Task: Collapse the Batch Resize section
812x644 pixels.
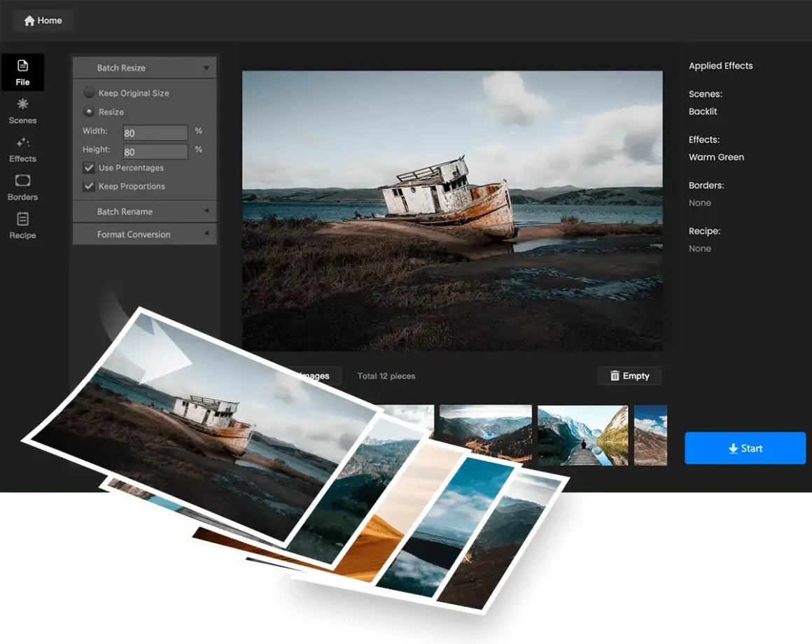Action: click(206, 68)
